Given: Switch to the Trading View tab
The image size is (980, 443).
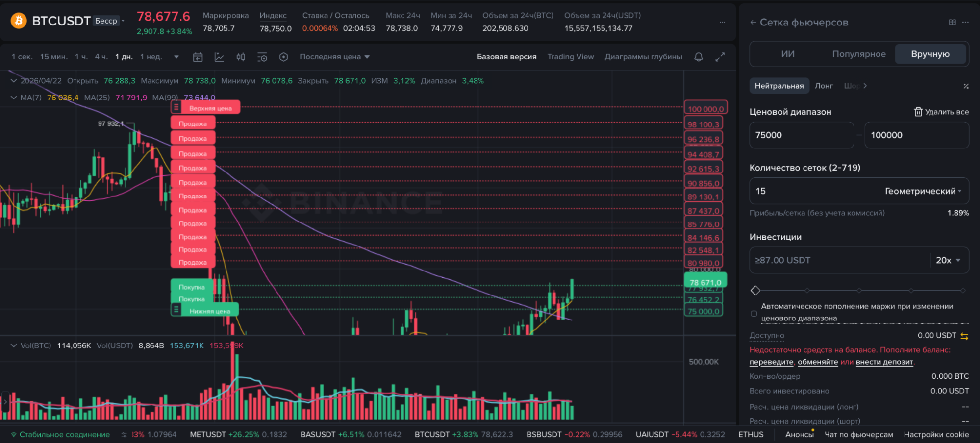Looking at the screenshot, I should coord(570,56).
